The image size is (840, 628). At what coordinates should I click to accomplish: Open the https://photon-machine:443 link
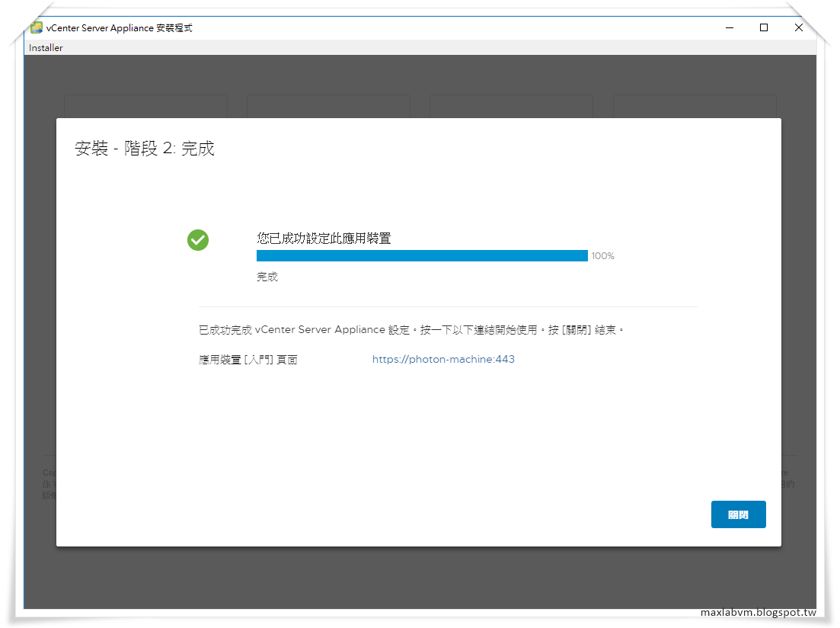click(443, 359)
